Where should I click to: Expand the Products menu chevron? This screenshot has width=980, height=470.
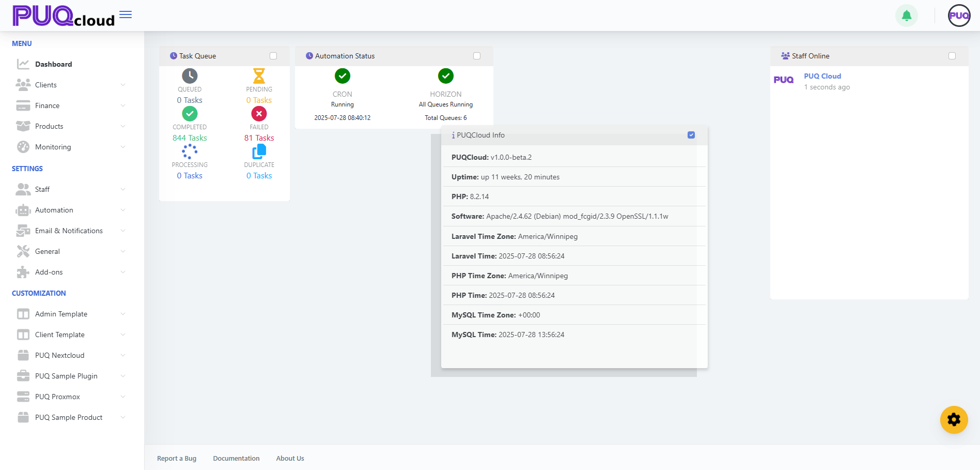tap(122, 126)
